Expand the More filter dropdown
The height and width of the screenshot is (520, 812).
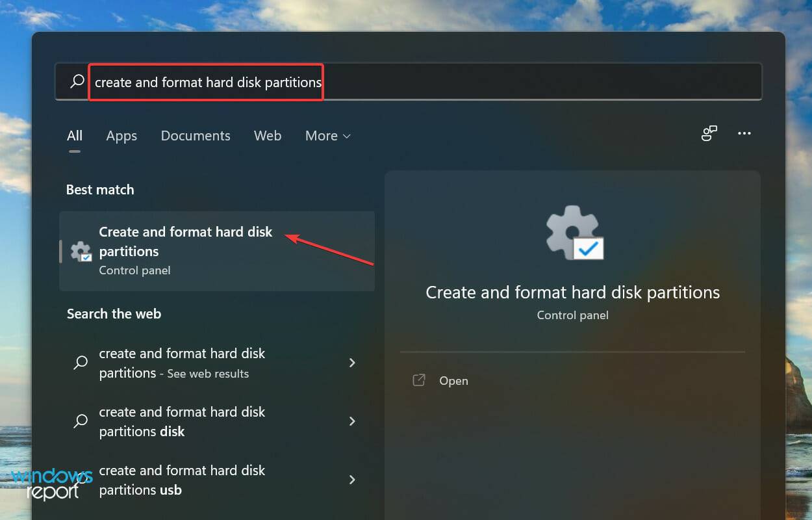tap(327, 136)
